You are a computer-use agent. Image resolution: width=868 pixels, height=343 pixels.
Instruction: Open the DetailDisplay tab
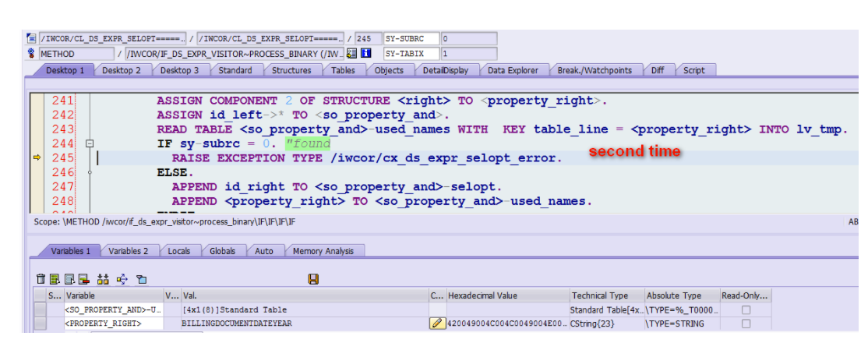coord(445,70)
